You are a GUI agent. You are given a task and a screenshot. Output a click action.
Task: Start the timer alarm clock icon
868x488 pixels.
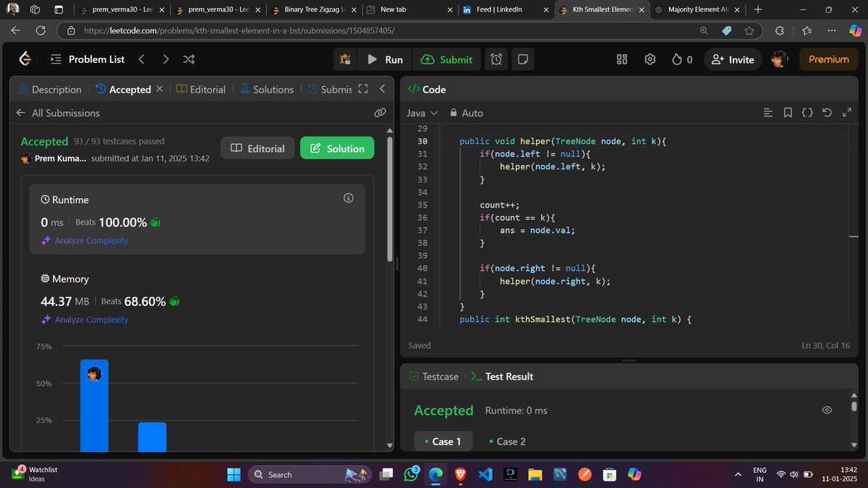496,59
